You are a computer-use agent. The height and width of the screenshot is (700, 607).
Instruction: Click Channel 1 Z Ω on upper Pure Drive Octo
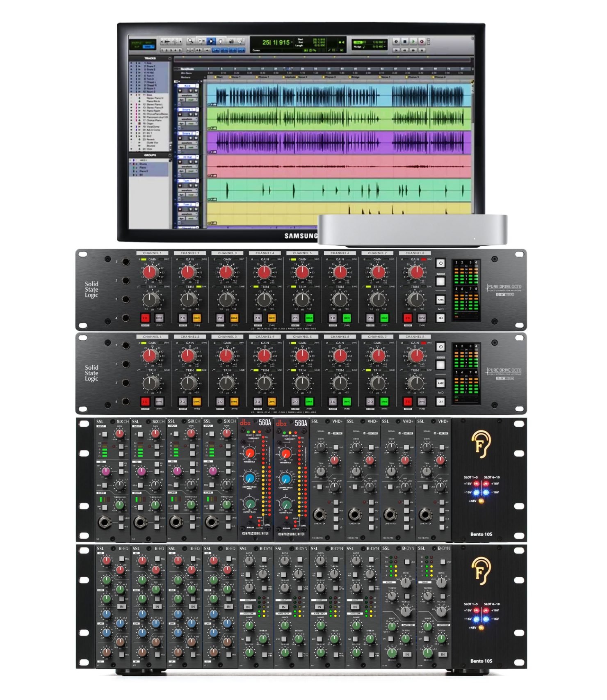[x=145, y=318]
